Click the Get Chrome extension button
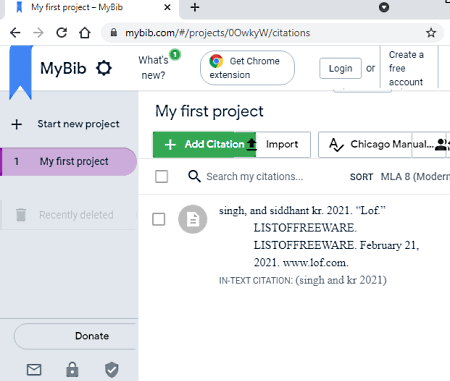The image size is (450, 381). click(247, 68)
